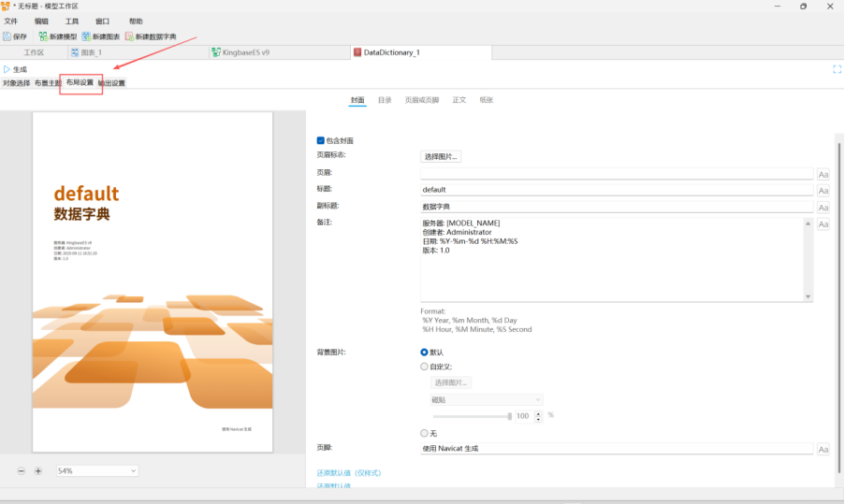Click the fullscreen icon at top right
This screenshot has width=845, height=504.
pos(837,69)
